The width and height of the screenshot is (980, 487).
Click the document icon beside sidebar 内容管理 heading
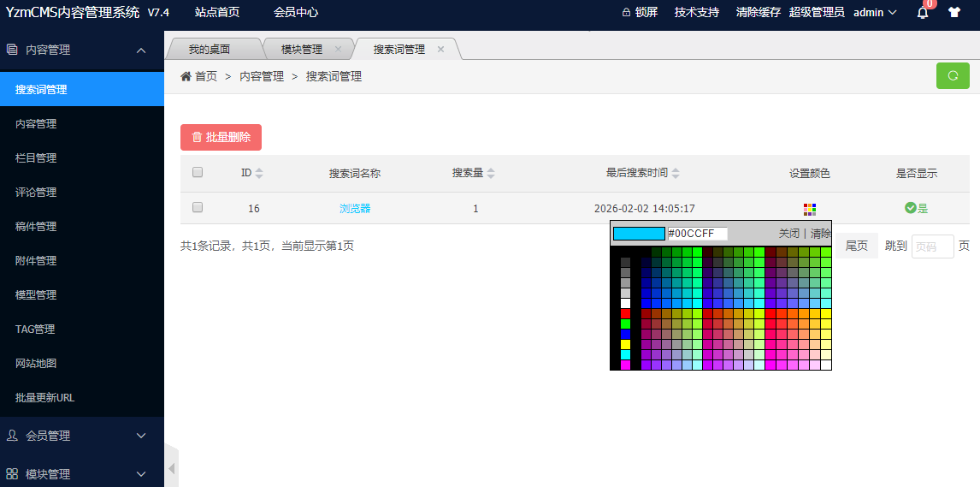(12, 50)
